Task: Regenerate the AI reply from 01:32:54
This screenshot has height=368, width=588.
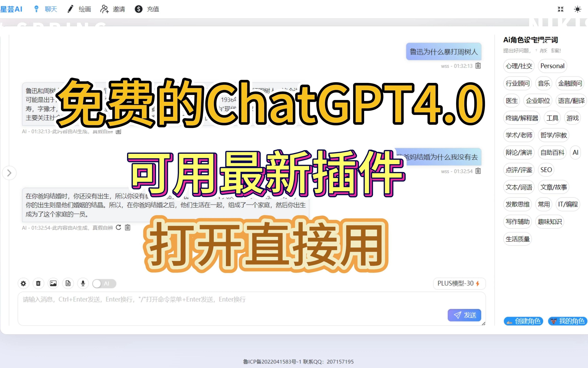Action: pyautogui.click(x=118, y=227)
